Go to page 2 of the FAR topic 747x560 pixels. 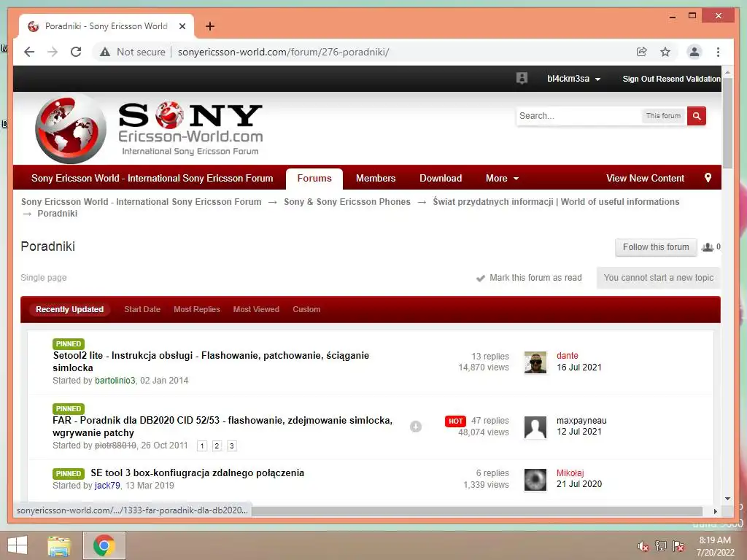click(217, 446)
